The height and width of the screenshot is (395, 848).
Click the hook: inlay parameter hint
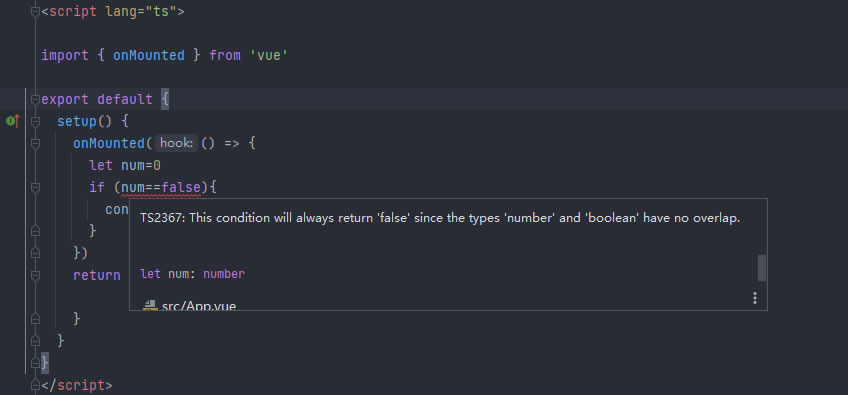point(176,143)
